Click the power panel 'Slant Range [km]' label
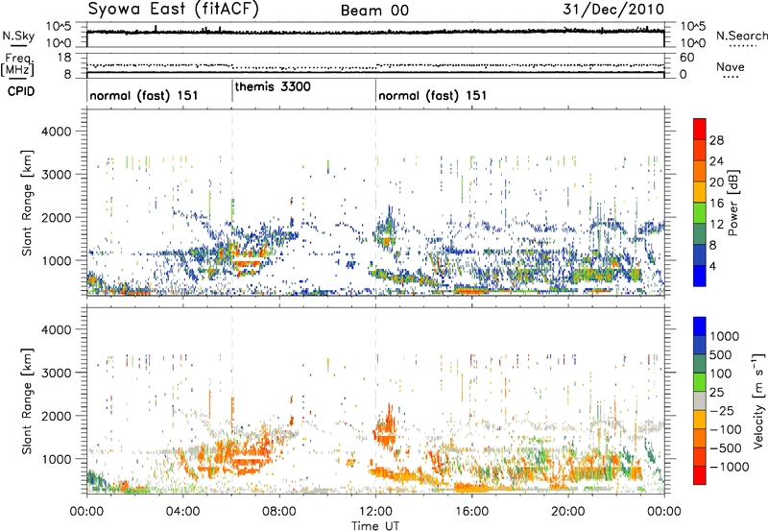768x532 pixels. pyautogui.click(x=27, y=203)
